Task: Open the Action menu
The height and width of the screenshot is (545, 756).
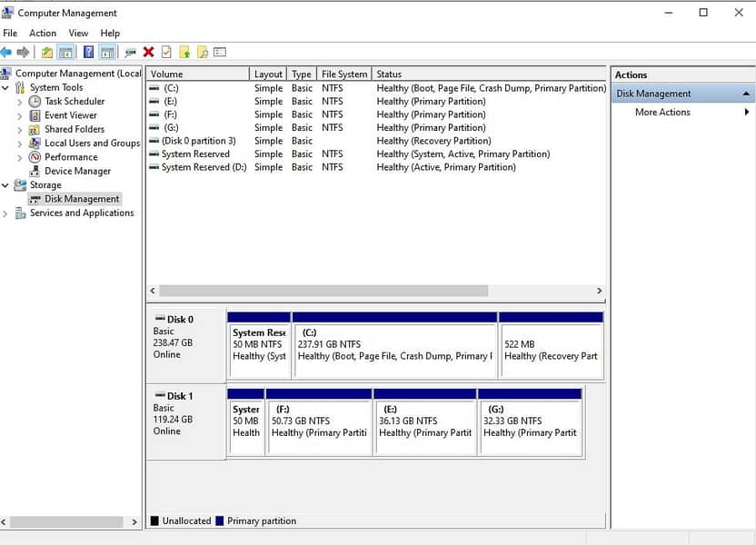Action: [43, 33]
